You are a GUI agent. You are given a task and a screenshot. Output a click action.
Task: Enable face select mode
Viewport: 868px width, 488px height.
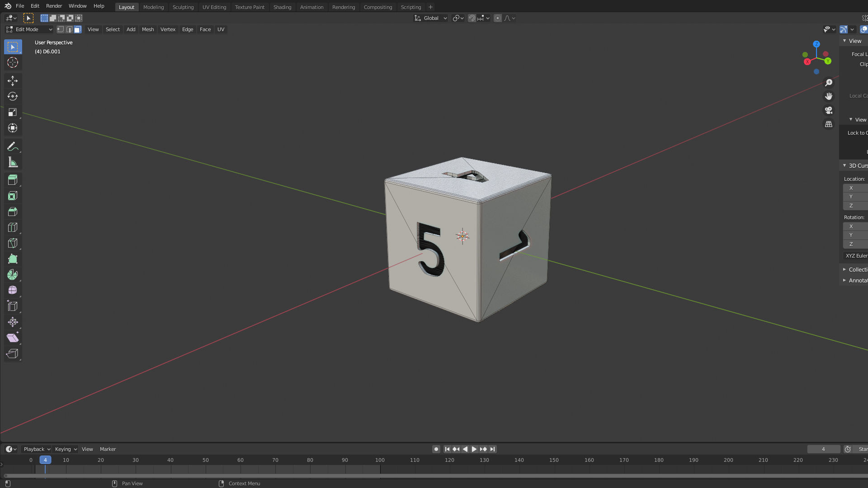[x=78, y=29]
